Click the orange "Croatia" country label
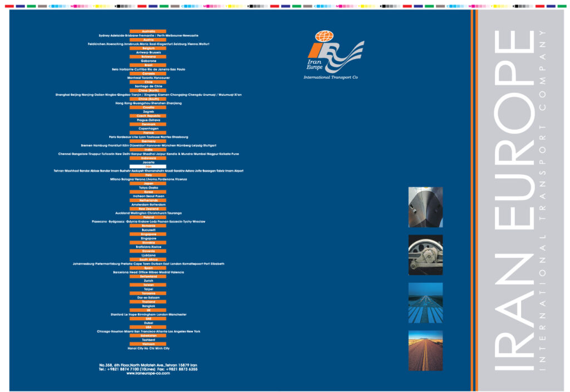Image resolution: width=570 pixels, height=392 pixels. click(x=148, y=107)
